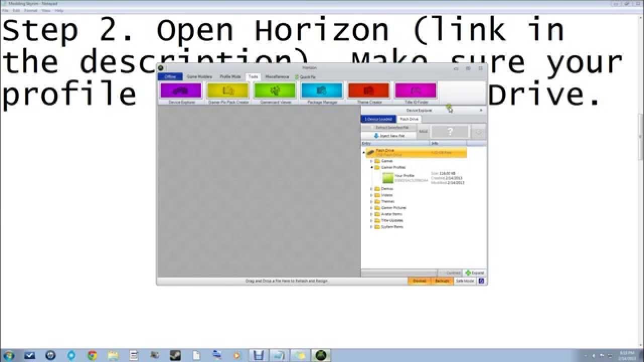Viewport: 644px width, 362px height.
Task: Click the Gamer Profiles folder icon
Action: tap(377, 167)
